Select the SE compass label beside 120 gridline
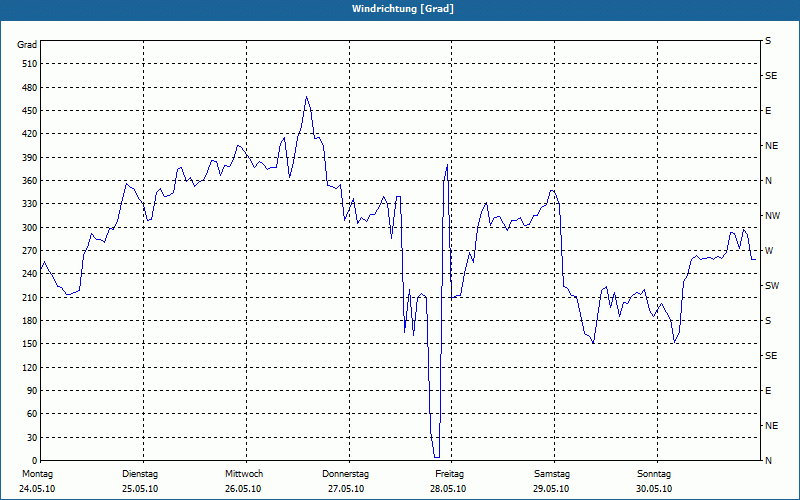 [x=771, y=356]
